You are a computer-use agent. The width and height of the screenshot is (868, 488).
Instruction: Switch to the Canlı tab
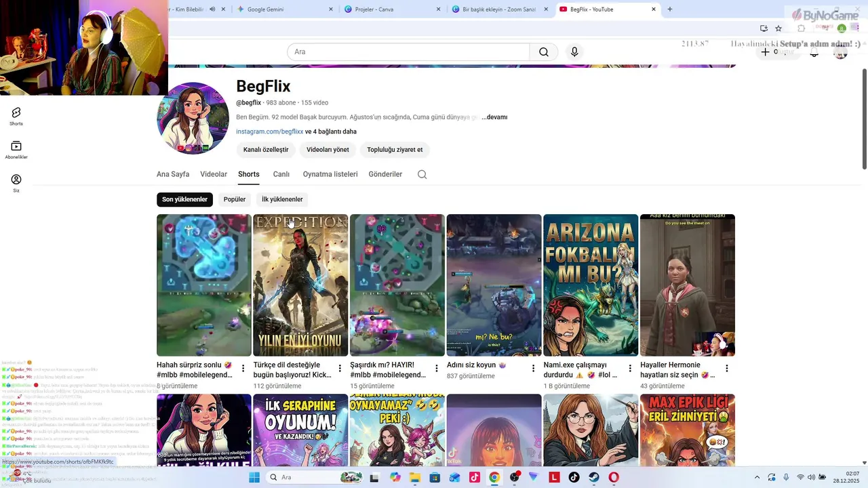coord(281,174)
